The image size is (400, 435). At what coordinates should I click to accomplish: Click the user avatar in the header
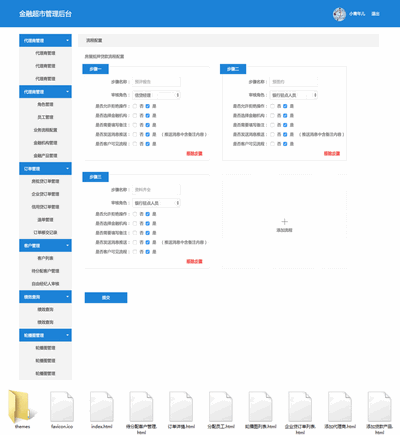point(339,14)
